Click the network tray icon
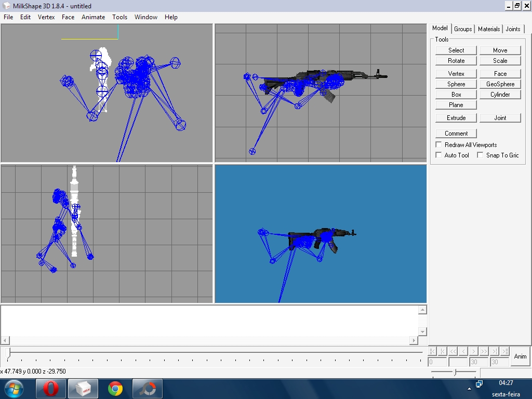Screen dimensions: 532x399 479,384
